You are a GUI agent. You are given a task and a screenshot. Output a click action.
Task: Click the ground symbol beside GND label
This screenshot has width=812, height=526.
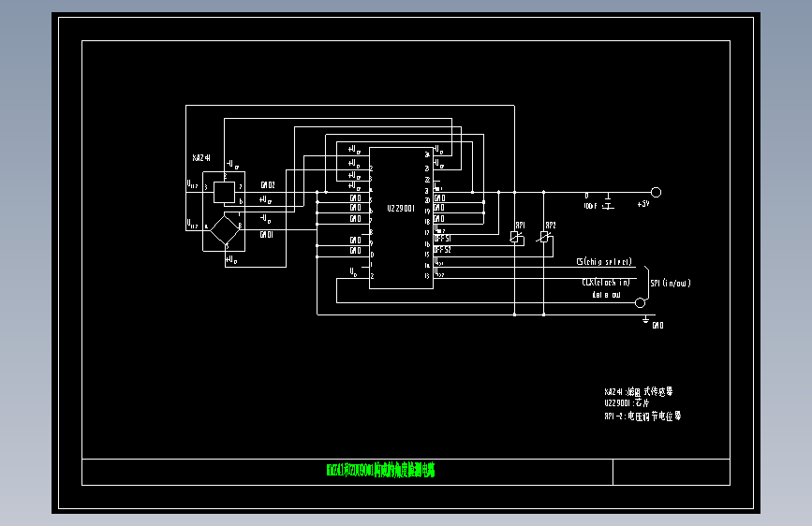click(x=645, y=319)
